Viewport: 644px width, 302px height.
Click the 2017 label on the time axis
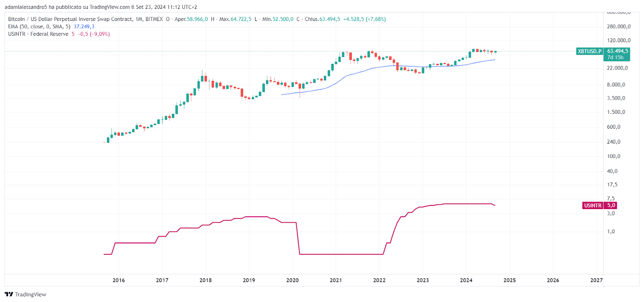[x=162, y=280]
